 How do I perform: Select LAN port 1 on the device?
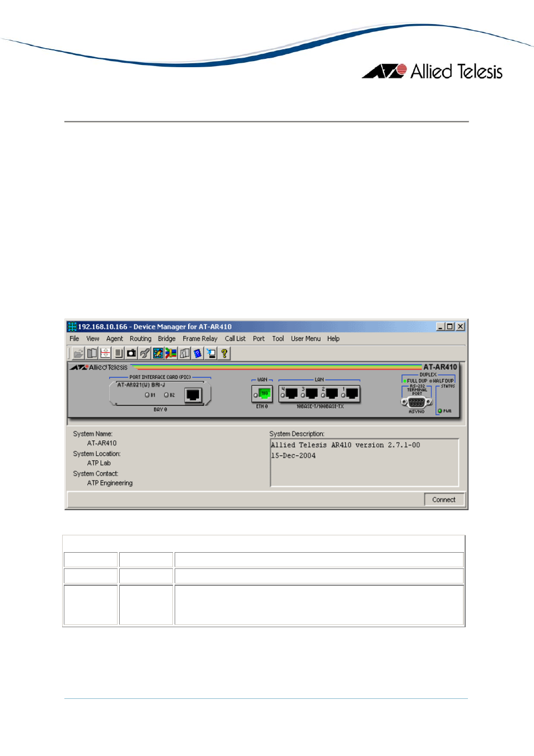352,394
